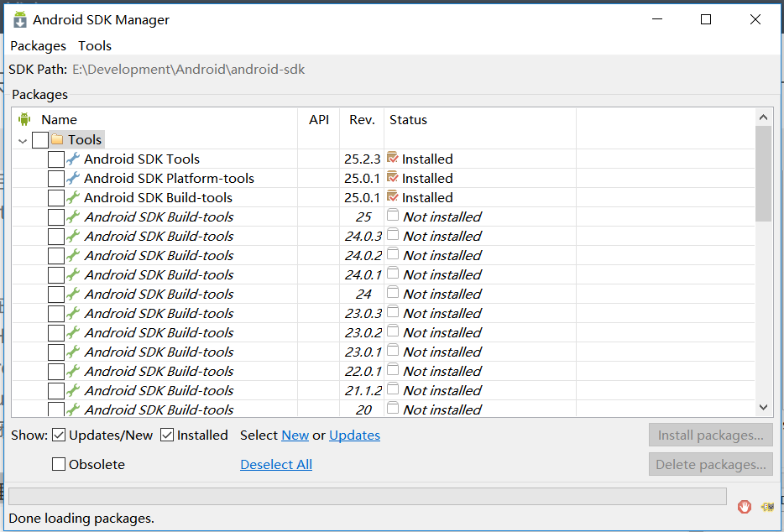This screenshot has width=784, height=532.
Task: Click the scrollbar down arrow in the package list
Action: pyautogui.click(x=763, y=407)
